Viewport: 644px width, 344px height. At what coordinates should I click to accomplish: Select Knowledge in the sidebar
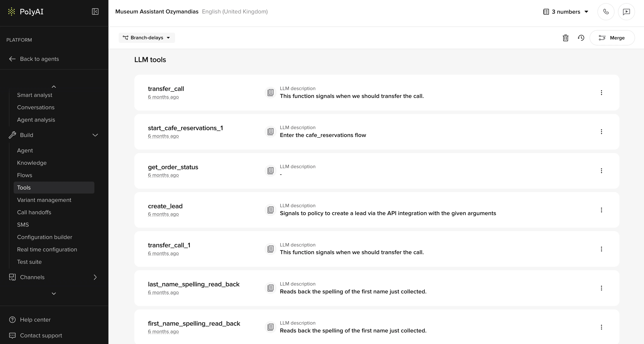(32, 163)
